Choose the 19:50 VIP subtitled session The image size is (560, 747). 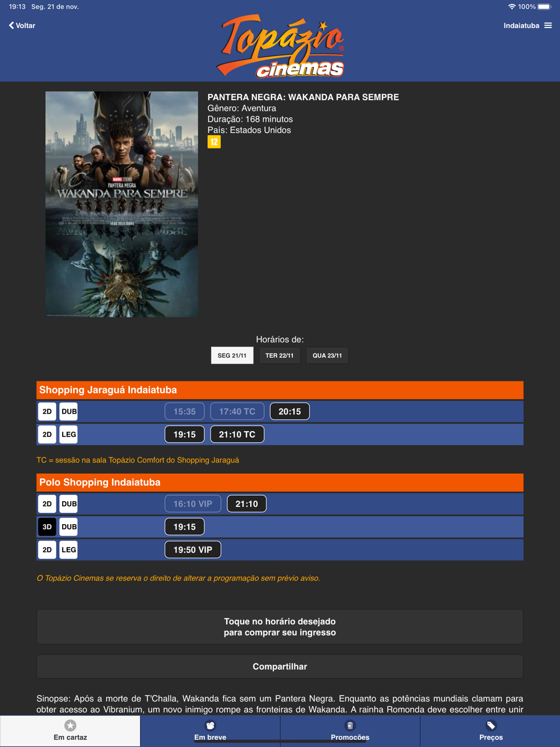pyautogui.click(x=193, y=550)
